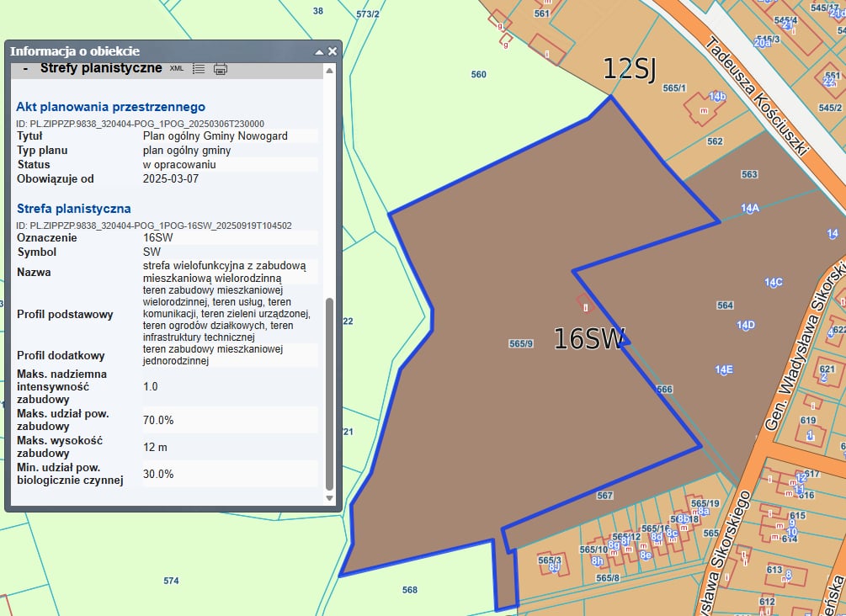Click the Strefa planistyczna heading
The width and height of the screenshot is (846, 616).
(x=74, y=208)
